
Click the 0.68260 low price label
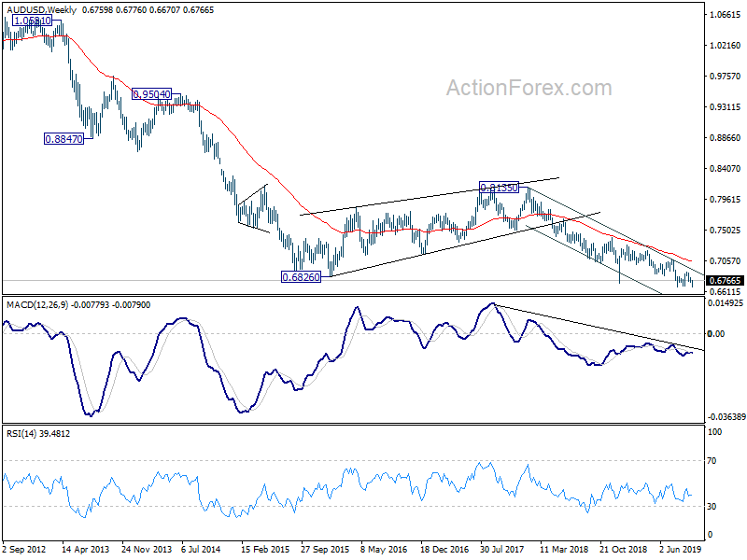(x=301, y=276)
